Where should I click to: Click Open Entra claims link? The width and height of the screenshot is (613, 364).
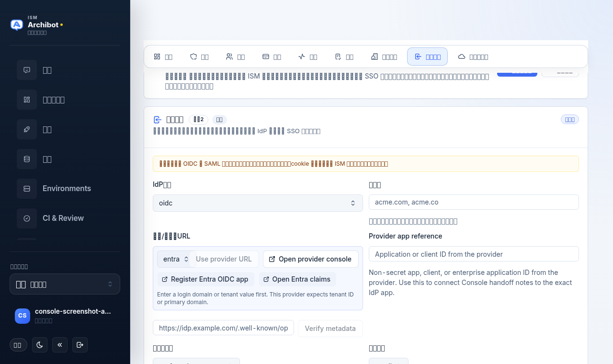297,279
